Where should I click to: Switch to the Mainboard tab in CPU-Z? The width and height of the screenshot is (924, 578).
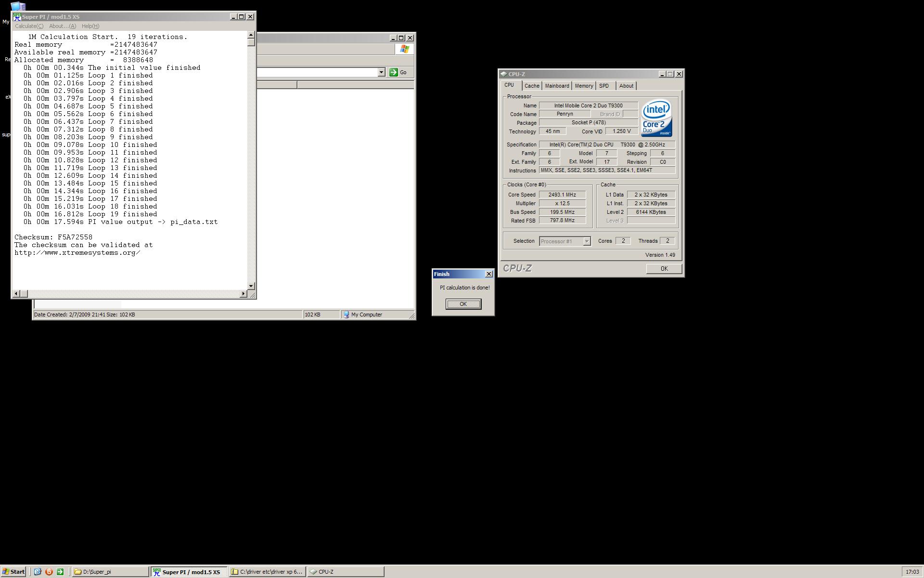[x=557, y=86]
